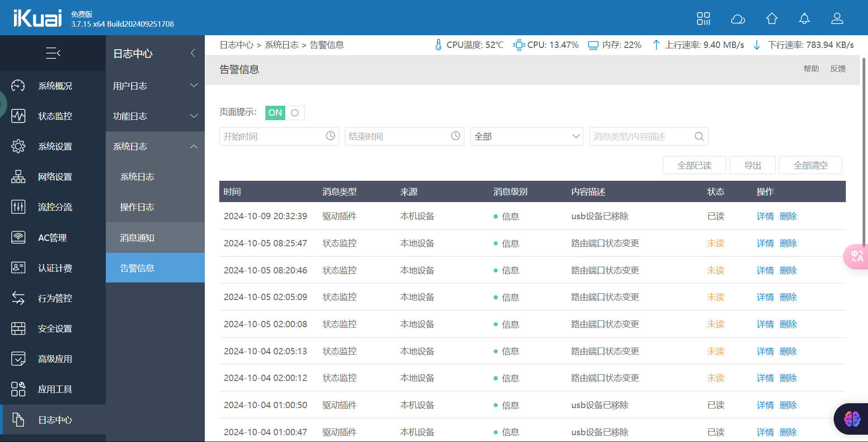Image resolution: width=868 pixels, height=442 pixels.
Task: Open the 全部 message level dropdown
Action: point(527,136)
